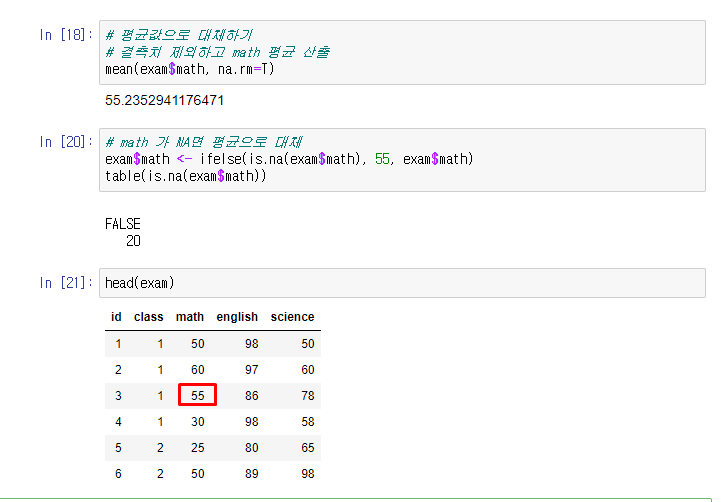Click math value 60 in row 2
The width and height of the screenshot is (721, 502).
coord(198,370)
